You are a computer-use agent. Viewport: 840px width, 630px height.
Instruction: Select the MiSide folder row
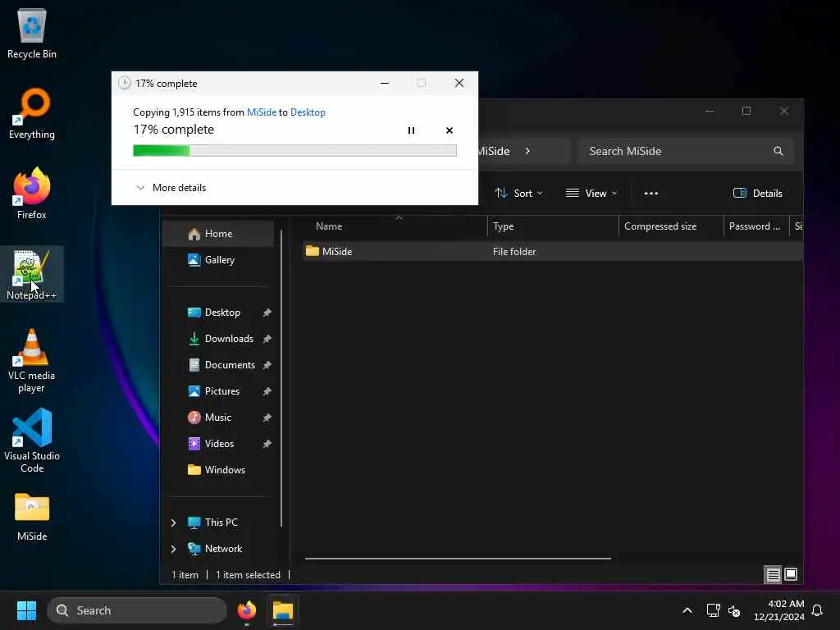pos(553,251)
